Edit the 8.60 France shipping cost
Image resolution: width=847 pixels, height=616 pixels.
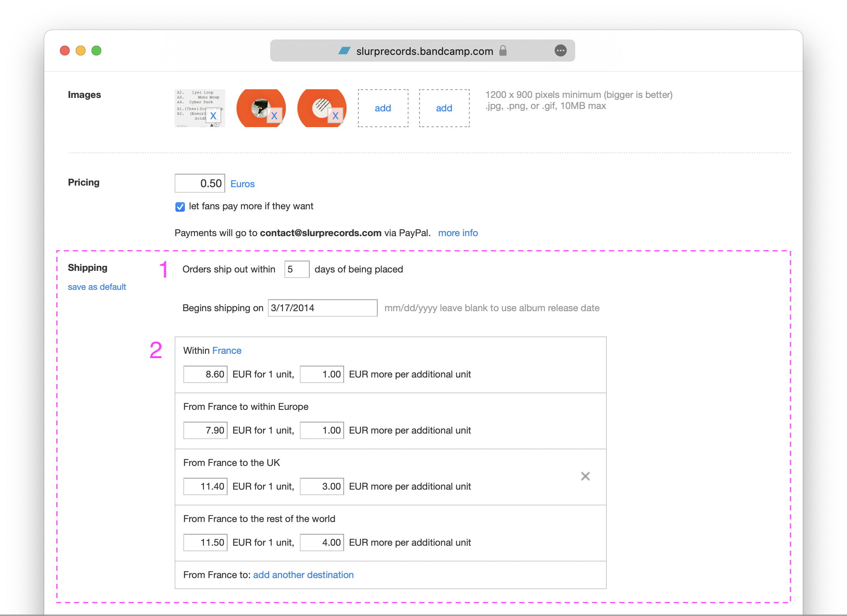[205, 374]
